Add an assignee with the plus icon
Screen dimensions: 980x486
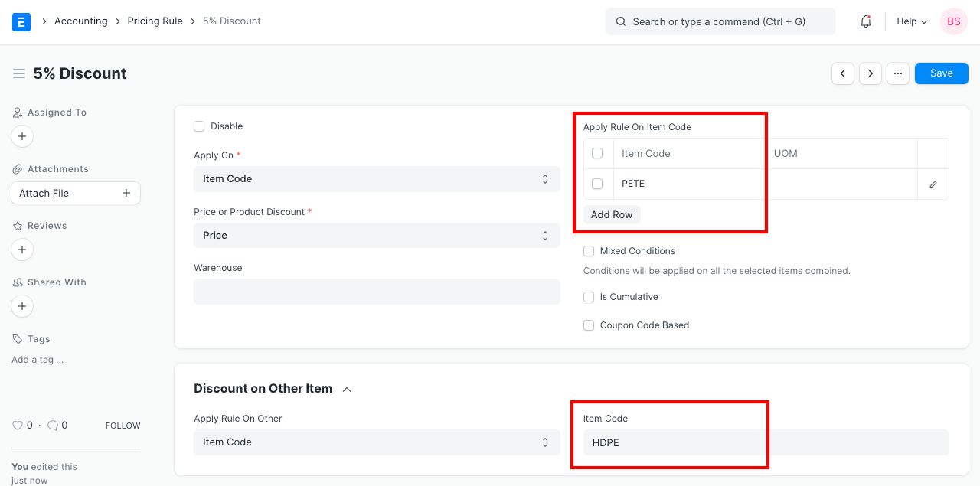click(21, 135)
